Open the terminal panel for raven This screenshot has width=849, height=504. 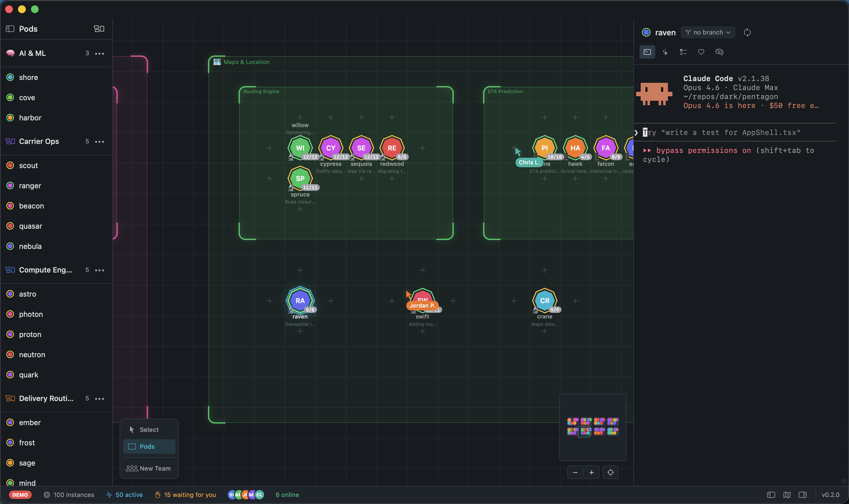(647, 52)
